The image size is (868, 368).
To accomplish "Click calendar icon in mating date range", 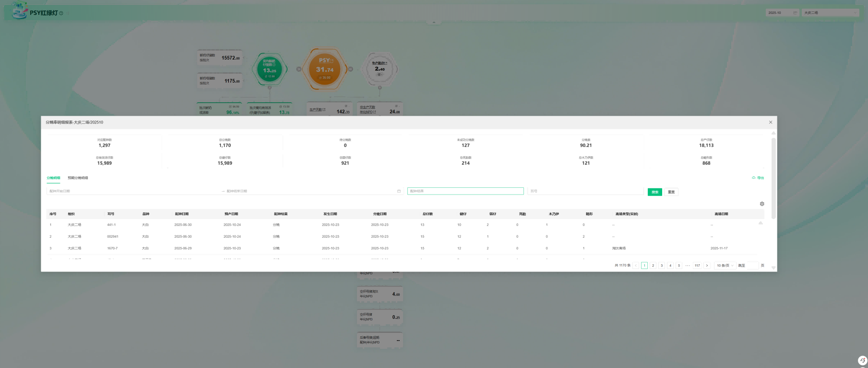I will tap(399, 191).
